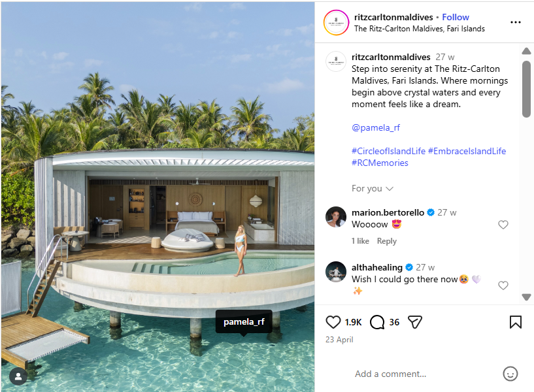Image resolution: width=534 pixels, height=392 pixels.
Task: Like althahealing's comment with its heart icon
Action: coord(503,285)
